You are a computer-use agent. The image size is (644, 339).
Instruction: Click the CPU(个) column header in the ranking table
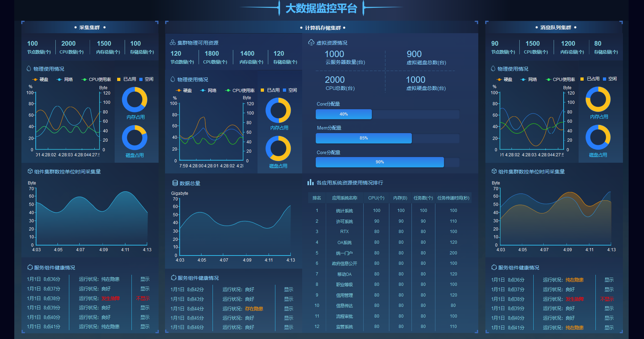pos(376,198)
